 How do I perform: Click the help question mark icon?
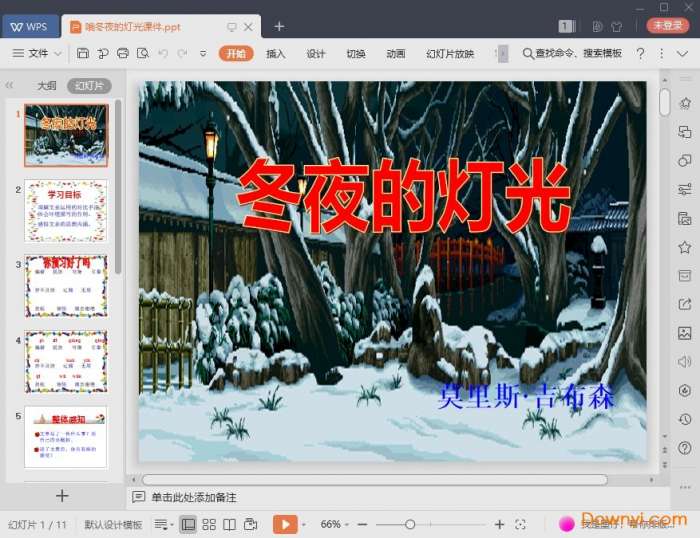pyautogui.click(x=641, y=54)
